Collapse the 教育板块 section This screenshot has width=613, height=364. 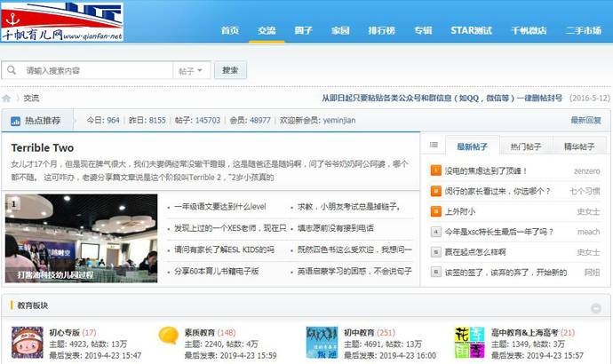596,307
